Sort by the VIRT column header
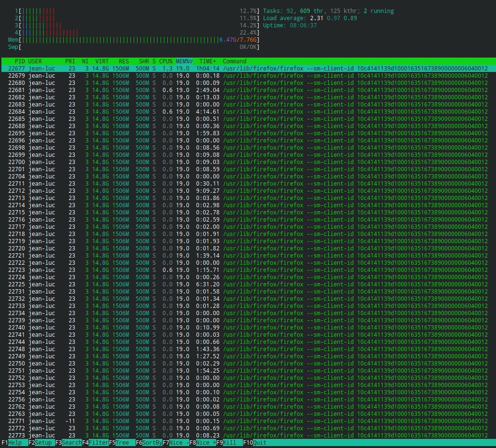The height and width of the screenshot is (448, 496). (102, 61)
